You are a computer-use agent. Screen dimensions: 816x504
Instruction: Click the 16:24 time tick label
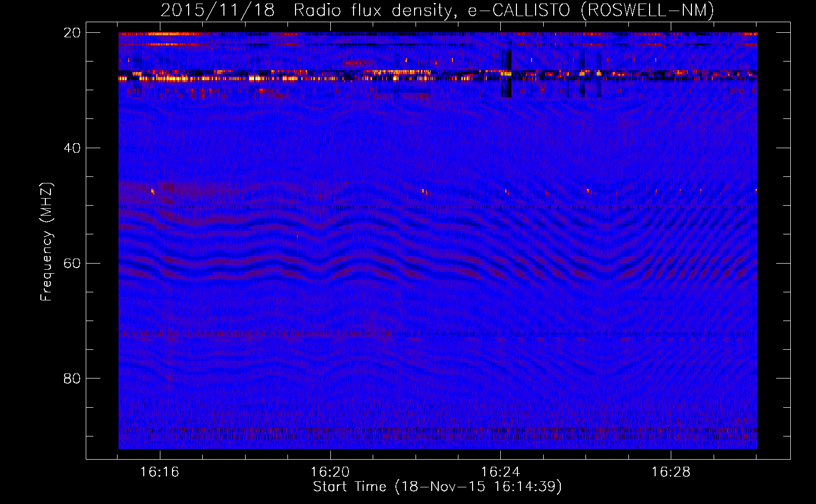click(500, 472)
